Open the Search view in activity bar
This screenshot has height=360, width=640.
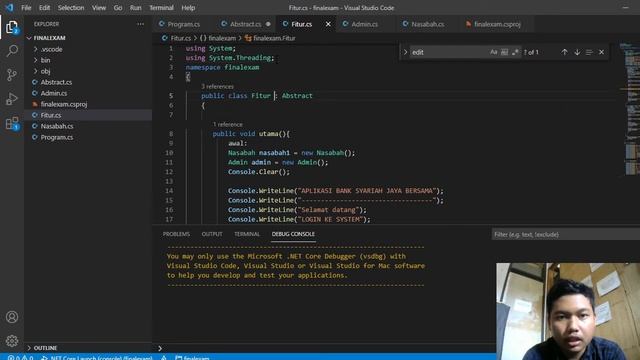click(12, 51)
